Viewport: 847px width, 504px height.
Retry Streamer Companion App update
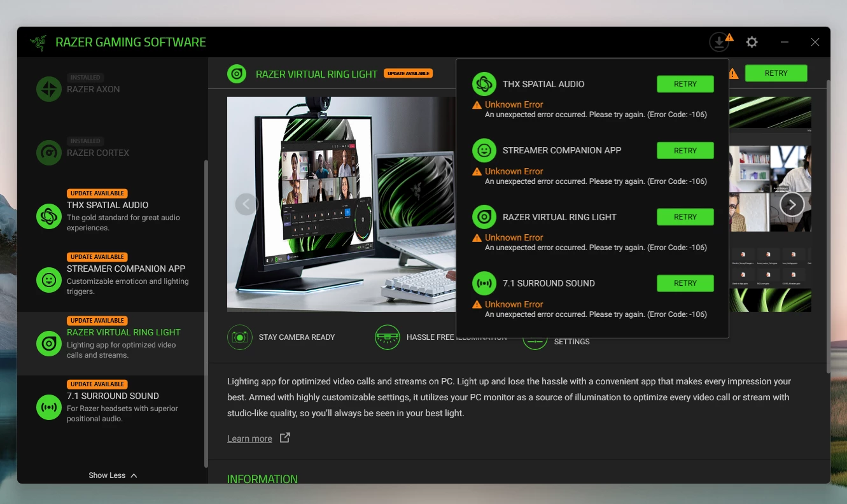tap(685, 151)
